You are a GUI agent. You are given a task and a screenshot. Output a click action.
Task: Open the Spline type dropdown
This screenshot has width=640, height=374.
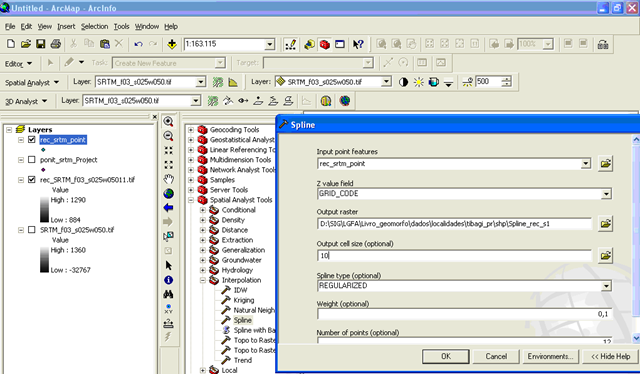[x=607, y=286]
